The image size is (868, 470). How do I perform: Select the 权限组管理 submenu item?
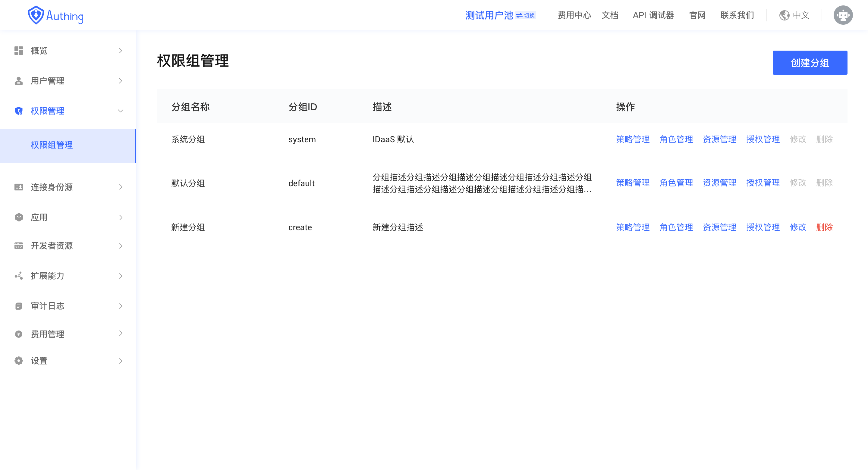tap(52, 145)
